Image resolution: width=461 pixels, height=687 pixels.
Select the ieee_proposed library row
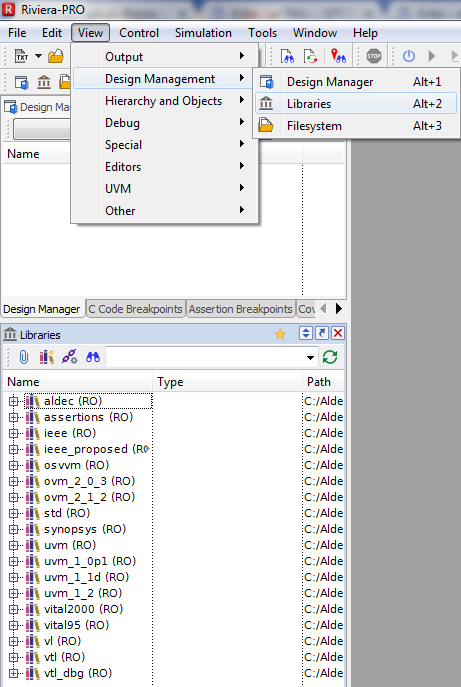88,449
